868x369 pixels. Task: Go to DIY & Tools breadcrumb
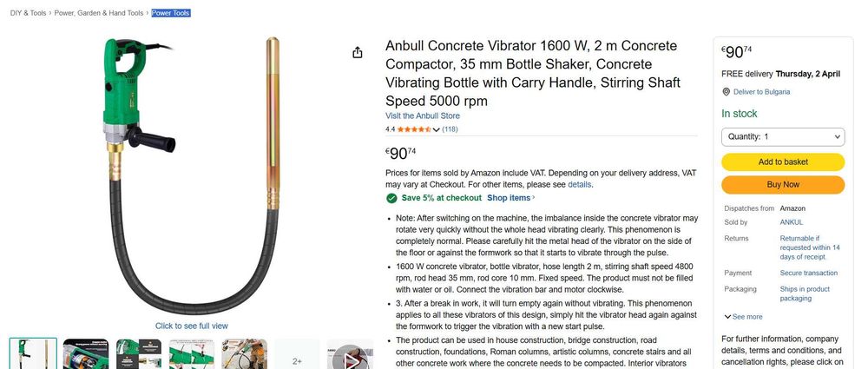click(x=29, y=13)
